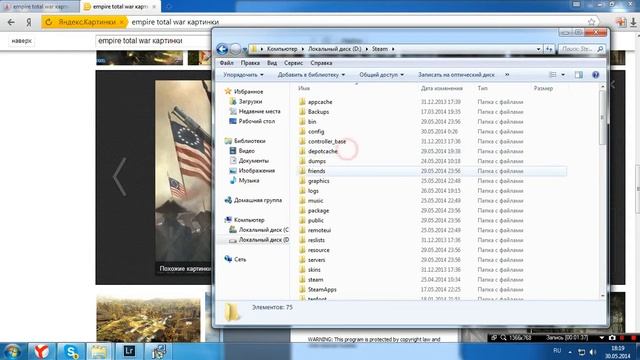This screenshot has width=640, height=360.
Task: Sort by Имя column header
Action: click(304, 88)
